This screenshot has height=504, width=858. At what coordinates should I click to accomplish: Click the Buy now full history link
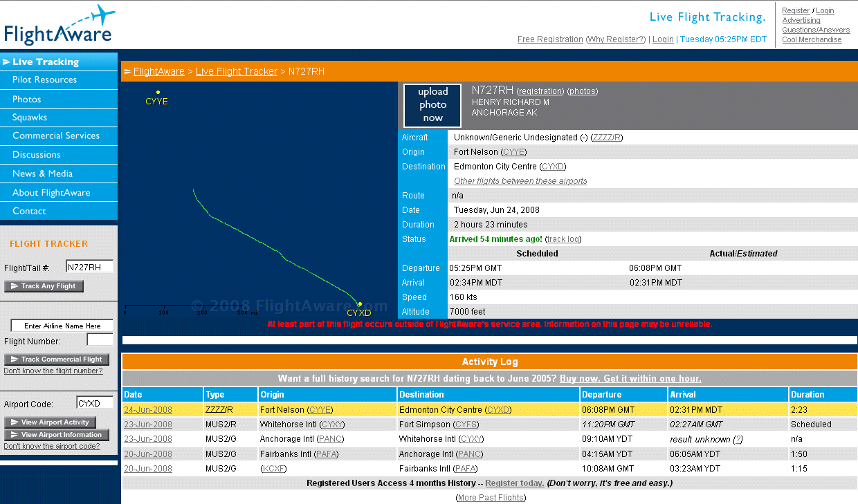pyautogui.click(x=630, y=379)
